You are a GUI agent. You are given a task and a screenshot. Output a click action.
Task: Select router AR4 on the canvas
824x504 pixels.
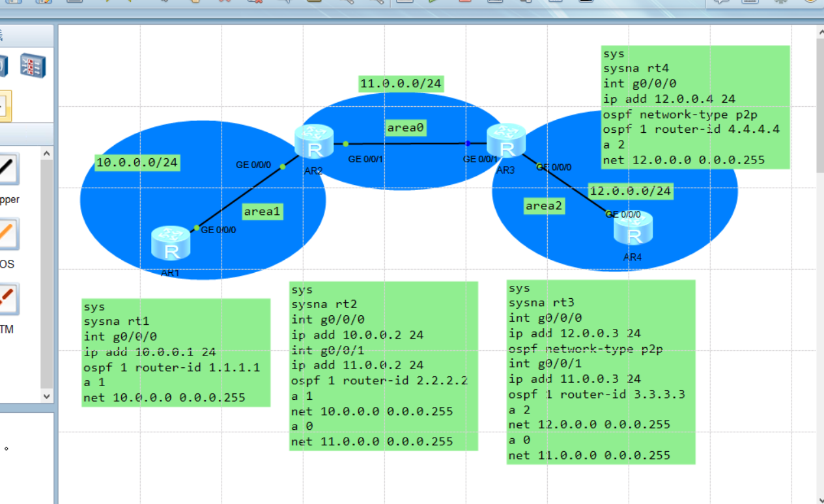632,231
